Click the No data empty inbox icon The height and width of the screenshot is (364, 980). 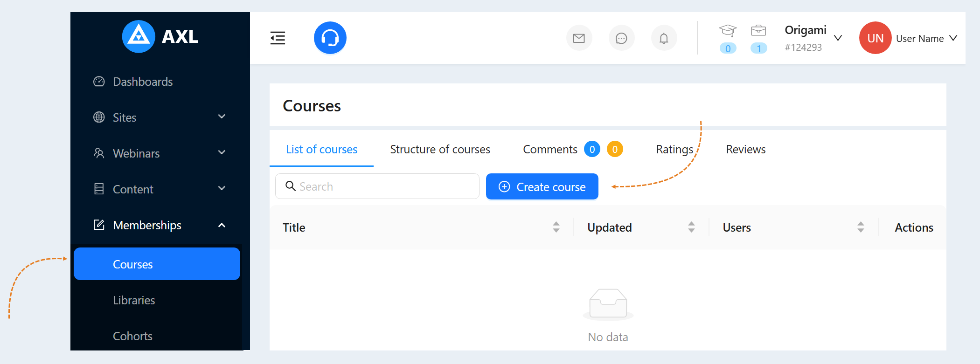tap(608, 304)
